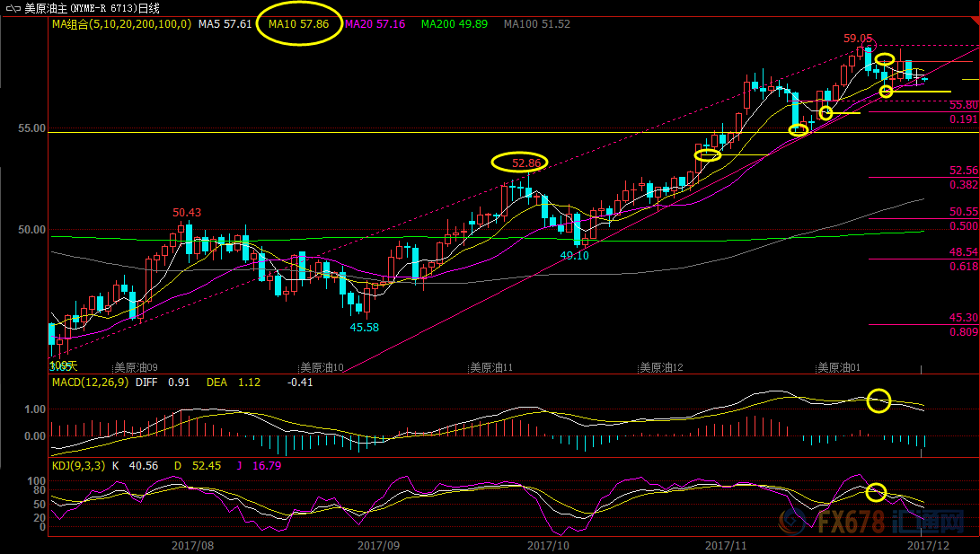
Task: Select the yellow ellipse around MA10 57.86
Action: click(300, 24)
